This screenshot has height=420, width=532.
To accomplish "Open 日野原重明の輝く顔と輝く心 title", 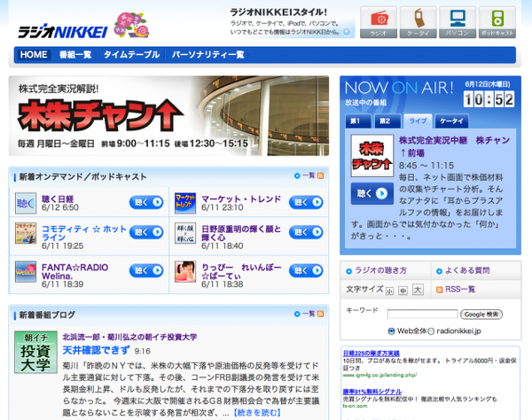I will click(x=241, y=233).
